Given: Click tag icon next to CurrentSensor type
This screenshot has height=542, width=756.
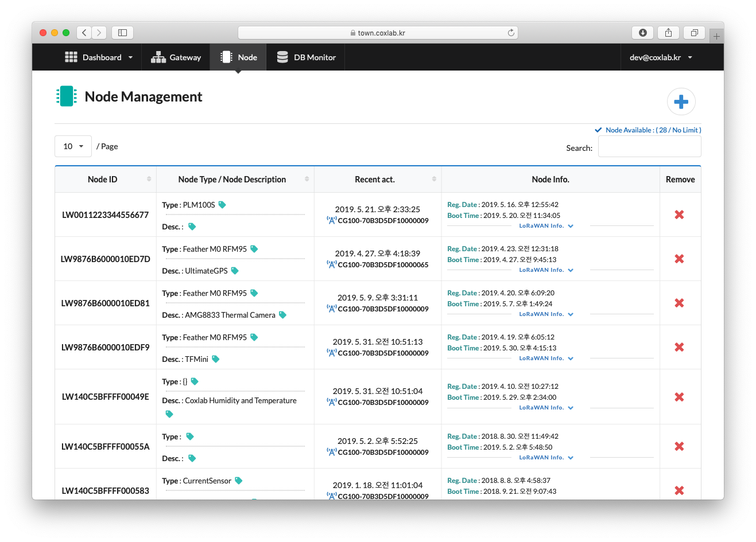Looking at the screenshot, I should [239, 481].
